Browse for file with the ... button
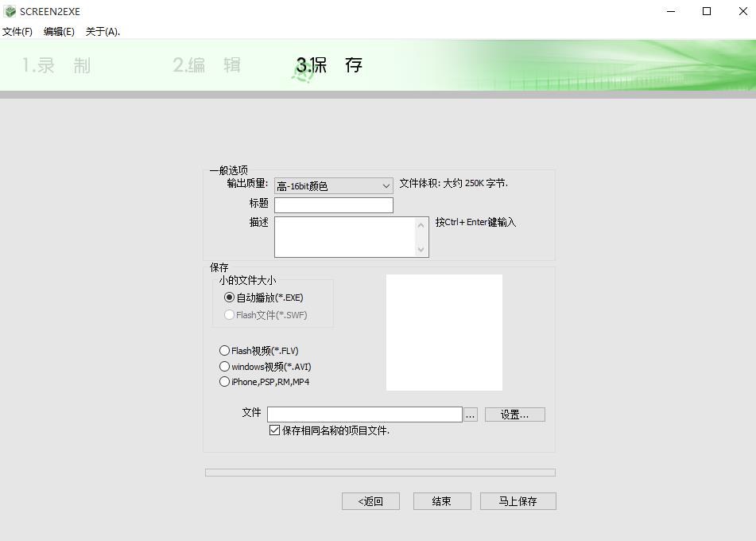 pos(471,415)
